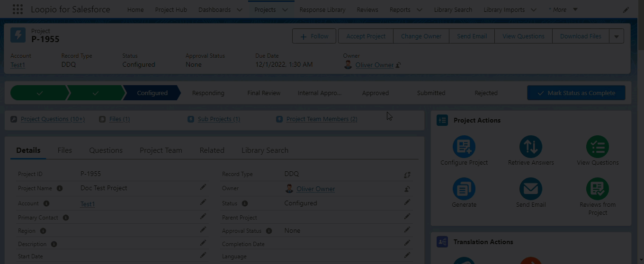
Task: Expand the Dashboards nav dropdown arrow
Action: pyautogui.click(x=240, y=9)
